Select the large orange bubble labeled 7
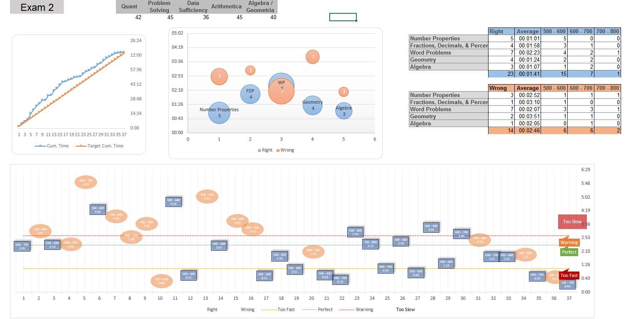The height and width of the screenshot is (319, 644). coord(282,91)
